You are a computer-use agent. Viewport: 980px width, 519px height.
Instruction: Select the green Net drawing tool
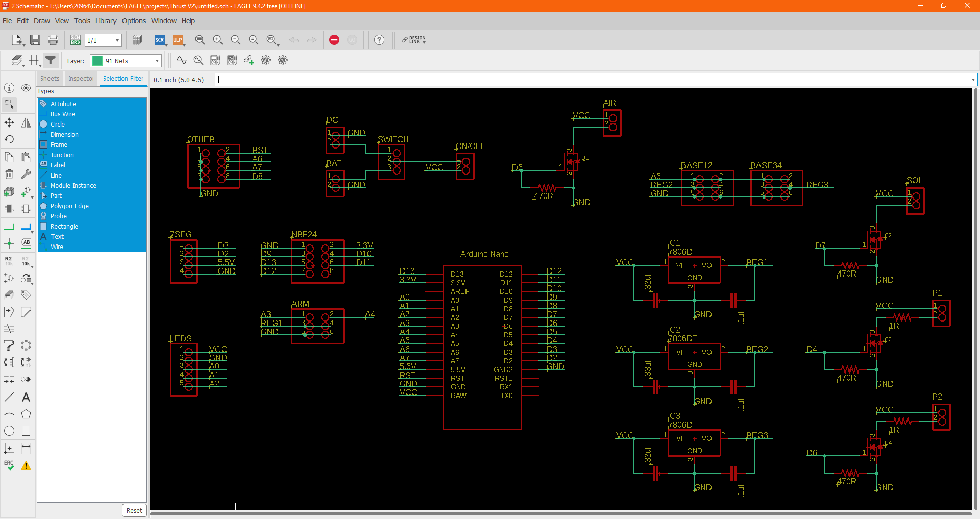[9, 227]
